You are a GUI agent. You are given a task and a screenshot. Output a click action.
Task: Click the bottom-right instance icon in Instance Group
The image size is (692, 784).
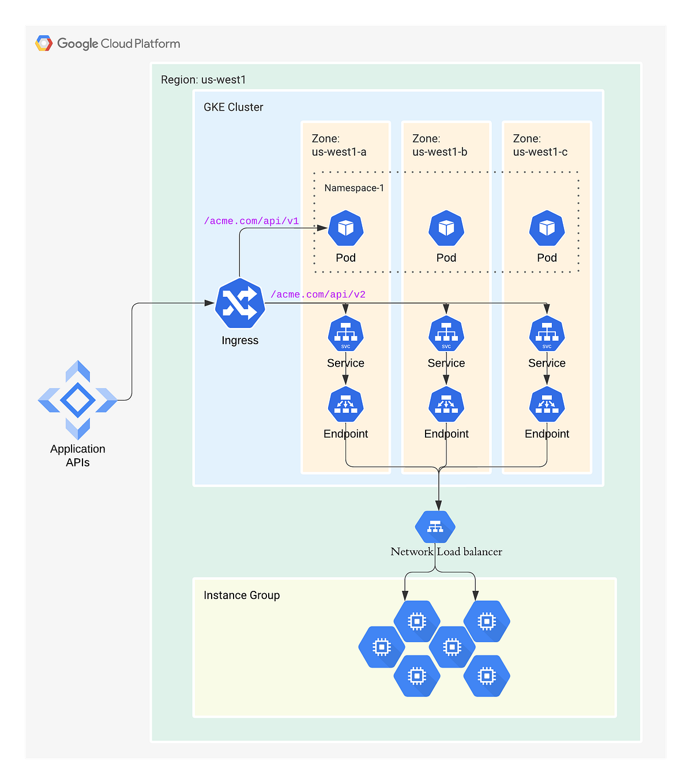[x=487, y=676]
